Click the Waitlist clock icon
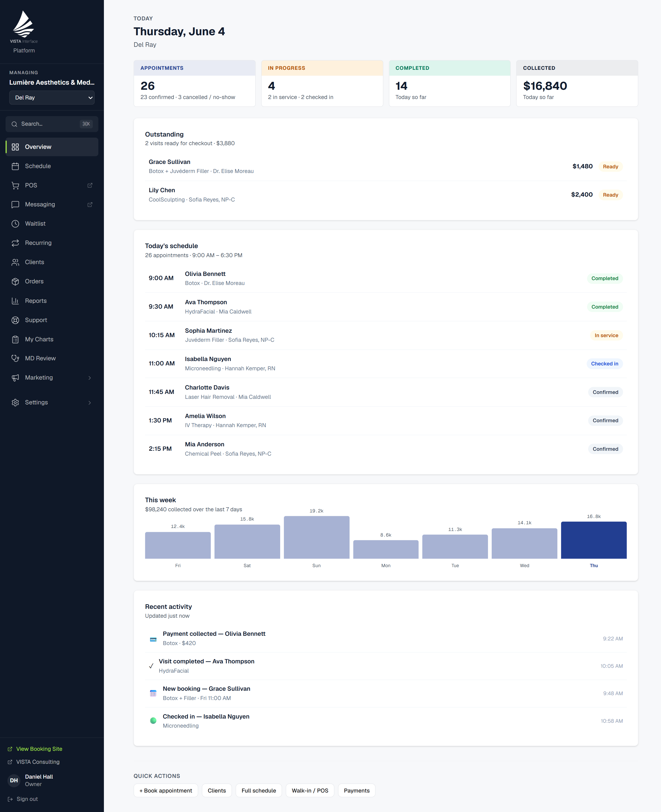 (15, 224)
